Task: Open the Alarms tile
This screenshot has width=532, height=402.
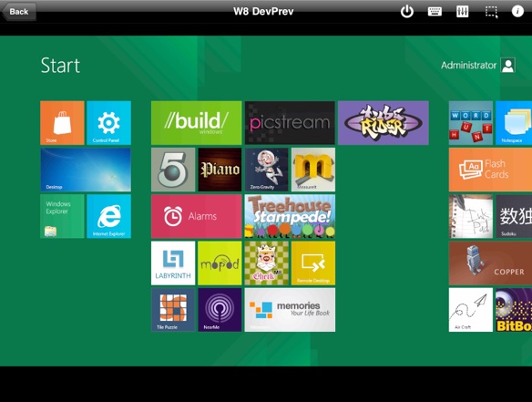Action: [197, 216]
